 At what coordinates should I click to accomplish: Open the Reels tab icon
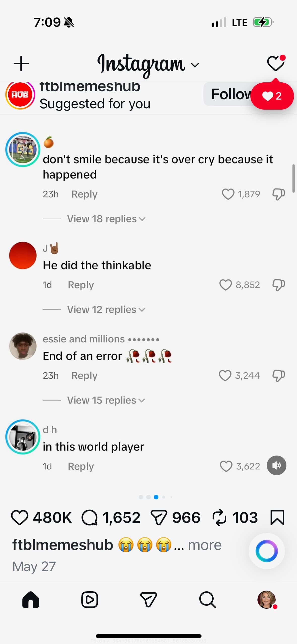89,599
